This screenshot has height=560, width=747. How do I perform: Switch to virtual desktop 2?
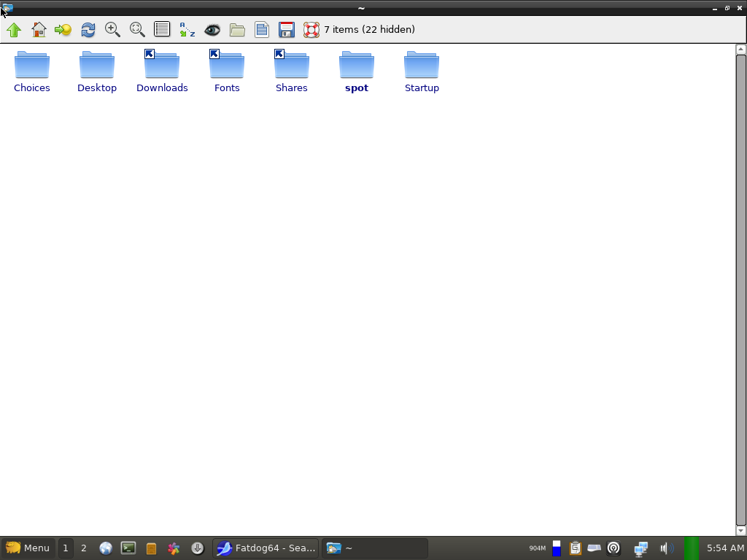click(83, 548)
